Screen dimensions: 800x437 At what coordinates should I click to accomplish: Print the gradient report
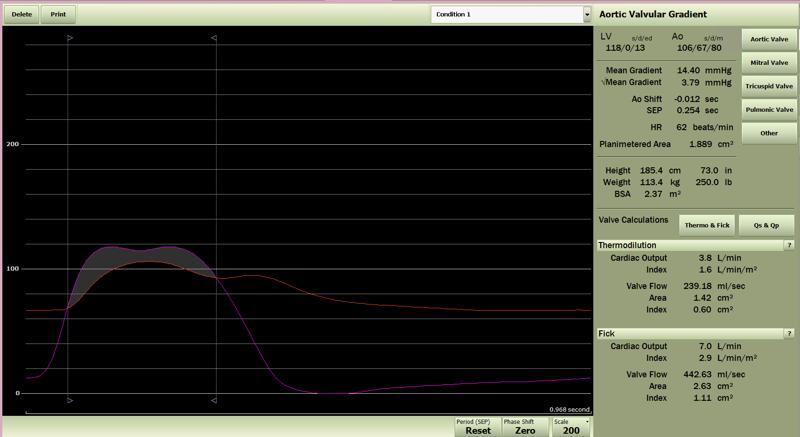[57, 15]
